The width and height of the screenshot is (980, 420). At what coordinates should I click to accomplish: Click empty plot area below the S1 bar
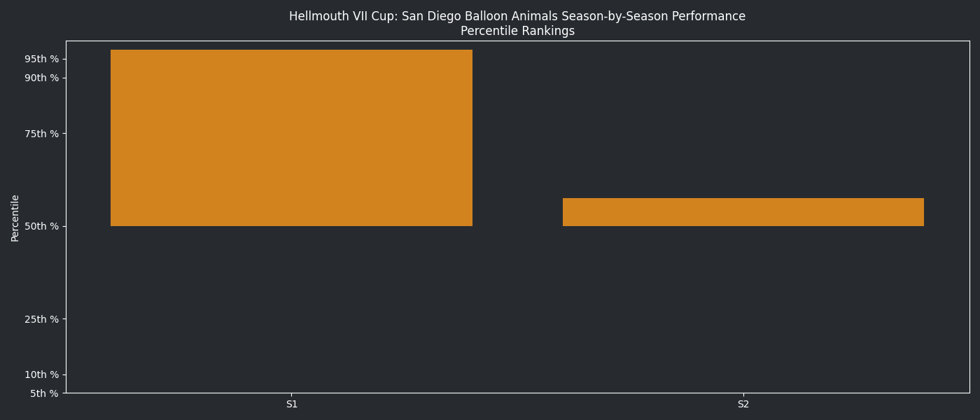tap(291, 308)
